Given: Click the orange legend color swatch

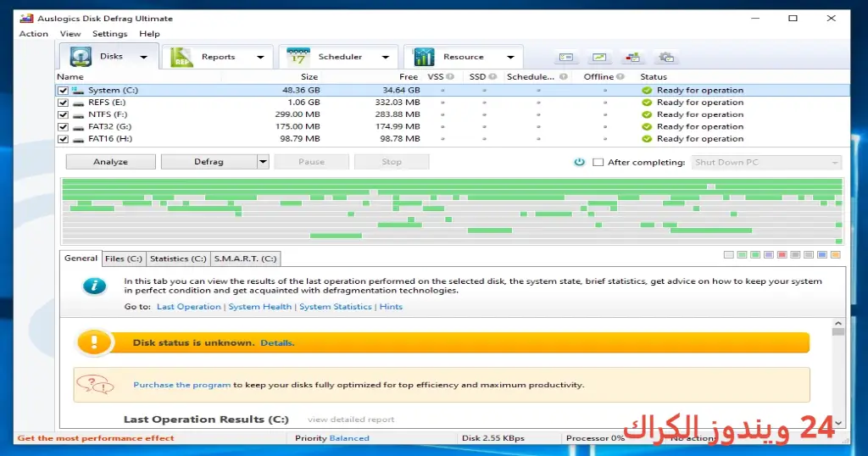Looking at the screenshot, I should pos(835,254).
